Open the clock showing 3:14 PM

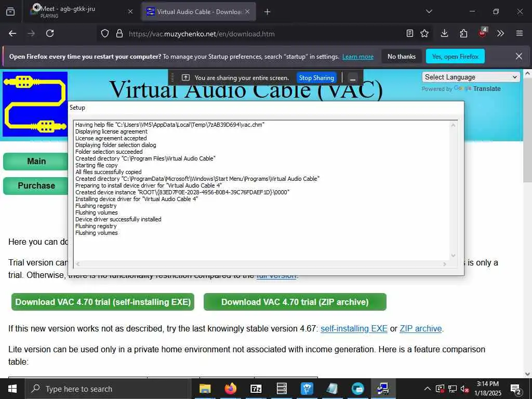pyautogui.click(x=487, y=389)
